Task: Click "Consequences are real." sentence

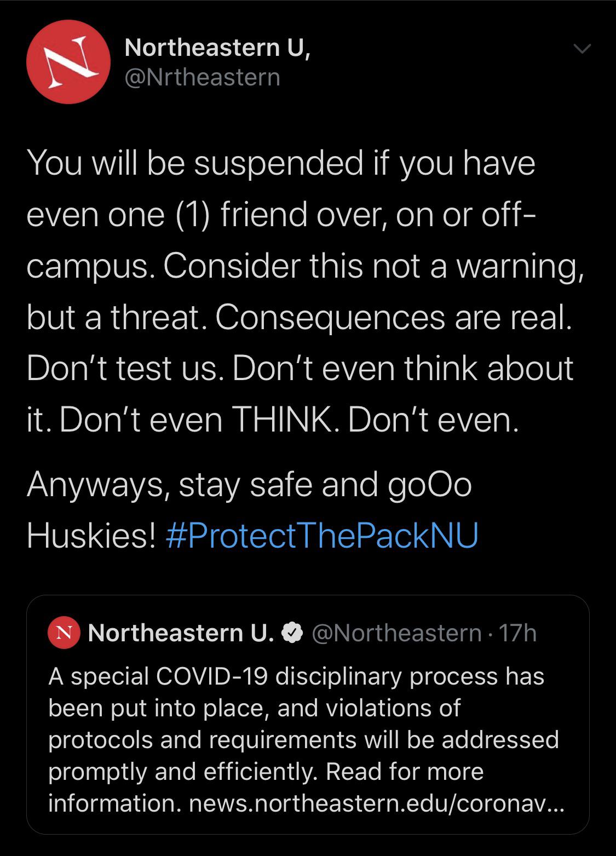Action: [x=393, y=318]
